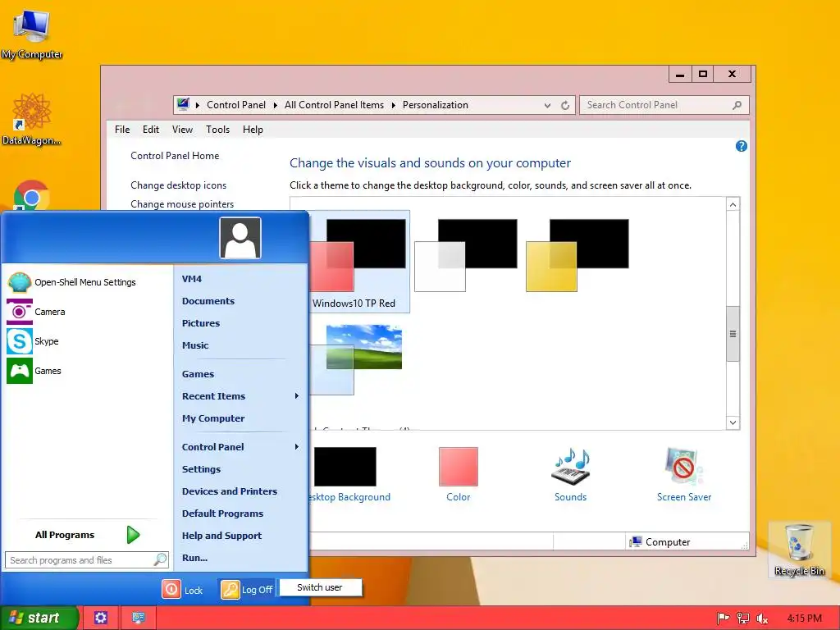Open the address bar history dropdown
Screen dimensions: 840x630
pyautogui.click(x=547, y=106)
